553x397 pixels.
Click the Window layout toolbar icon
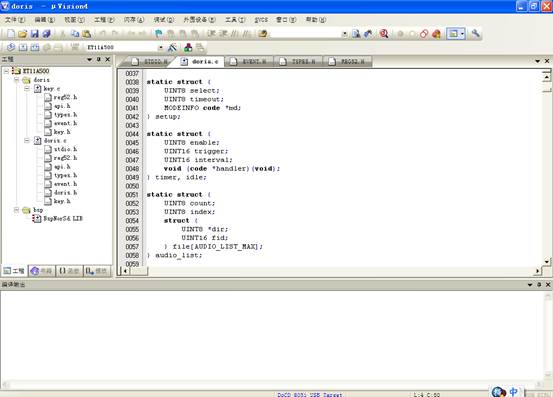click(453, 34)
